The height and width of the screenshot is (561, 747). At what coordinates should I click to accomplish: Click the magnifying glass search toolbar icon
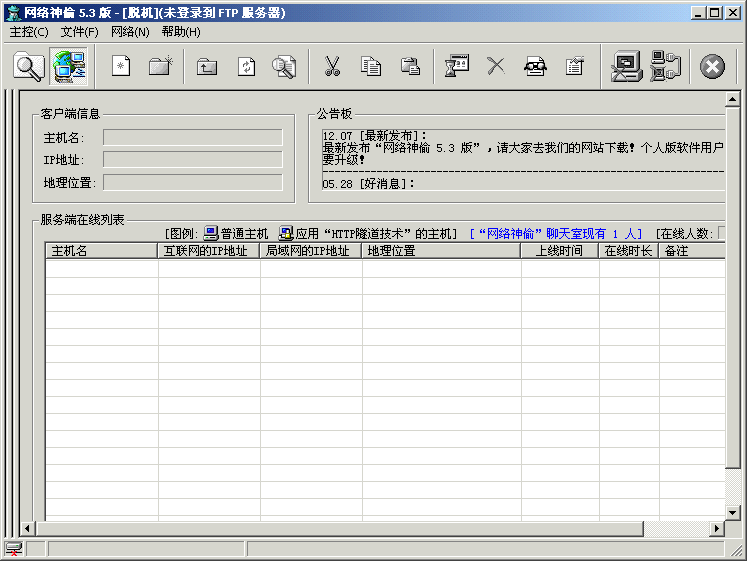[29, 67]
